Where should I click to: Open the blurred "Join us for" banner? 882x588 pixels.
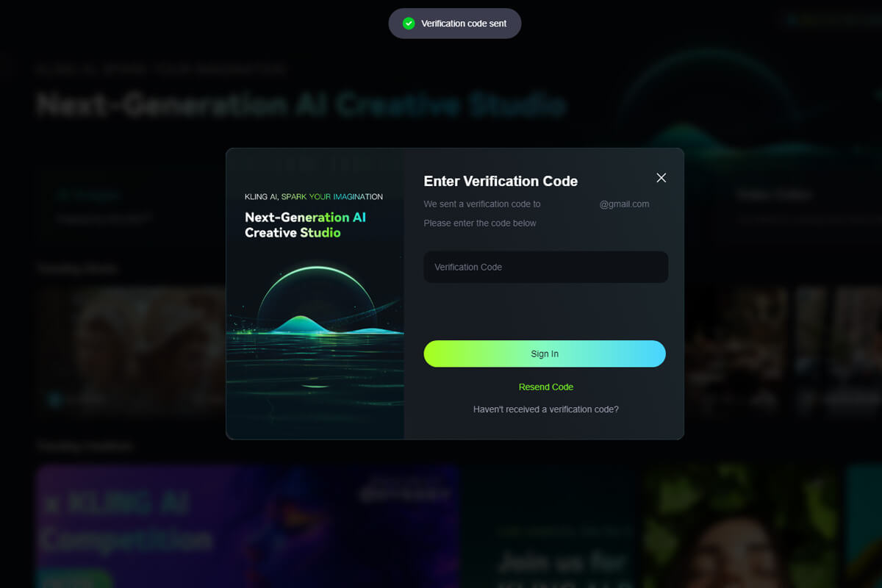pyautogui.click(x=552, y=526)
